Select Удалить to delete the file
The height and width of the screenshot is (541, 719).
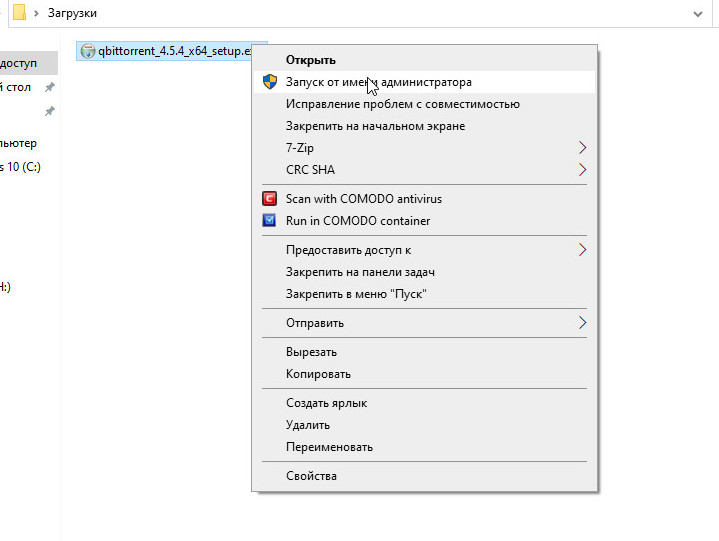(307, 425)
